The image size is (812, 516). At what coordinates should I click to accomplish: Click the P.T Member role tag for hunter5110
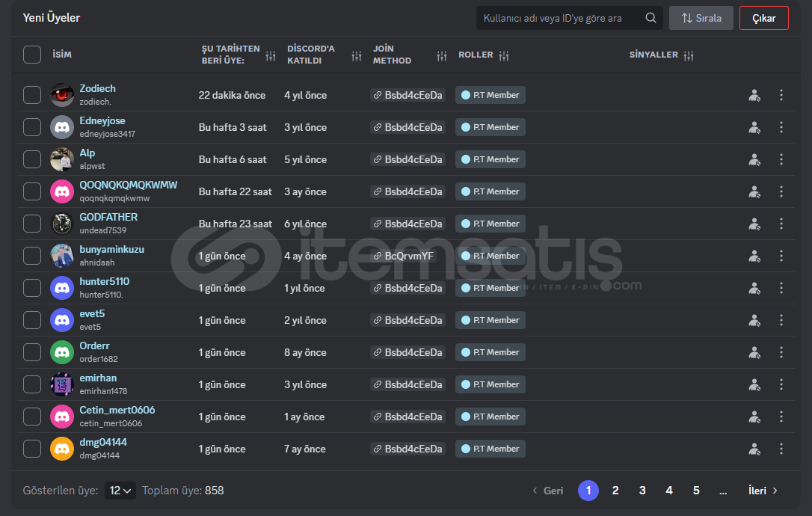tap(490, 288)
